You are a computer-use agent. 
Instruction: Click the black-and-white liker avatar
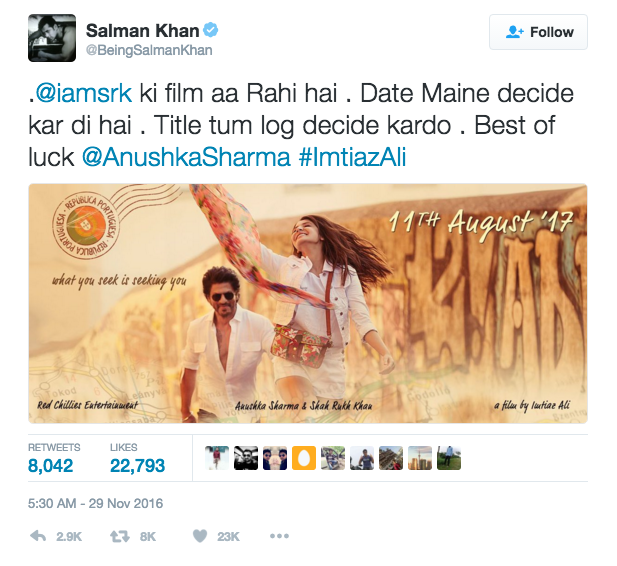click(246, 458)
